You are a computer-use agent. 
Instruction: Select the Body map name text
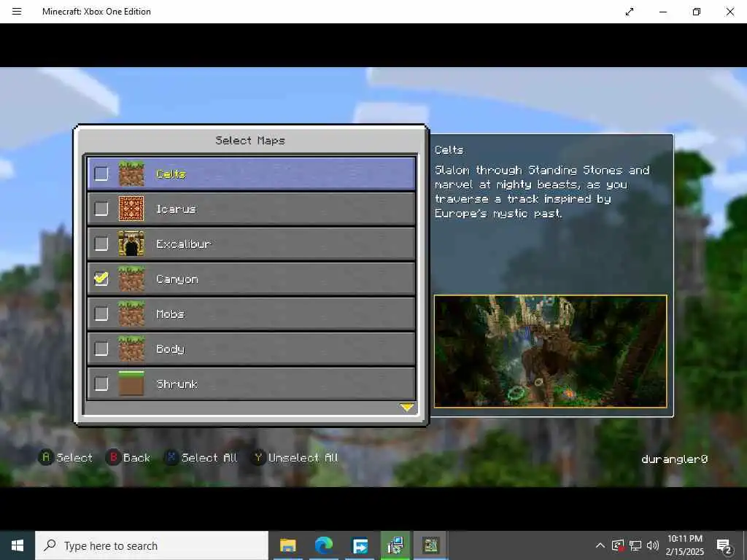coord(170,349)
